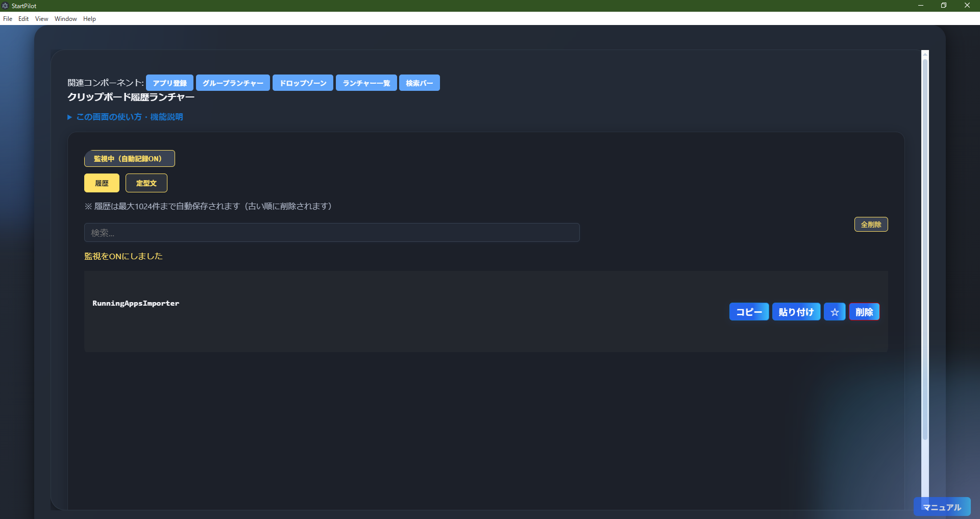Click the 全削除 button
This screenshot has height=519, width=980.
[871, 225]
